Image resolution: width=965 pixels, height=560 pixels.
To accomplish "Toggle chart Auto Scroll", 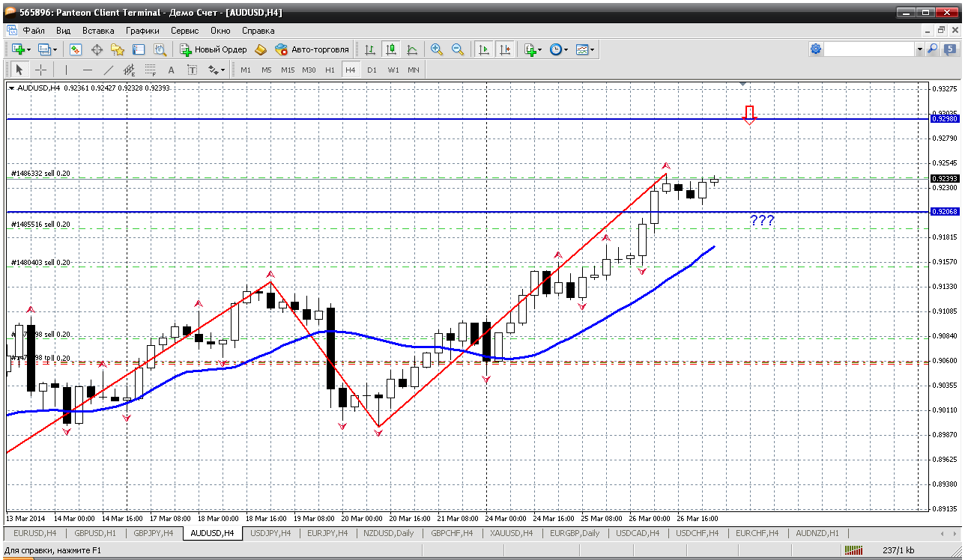I will 484,49.
